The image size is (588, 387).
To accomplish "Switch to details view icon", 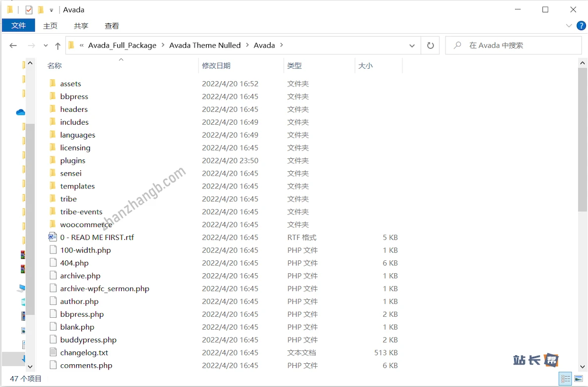I will point(565,379).
